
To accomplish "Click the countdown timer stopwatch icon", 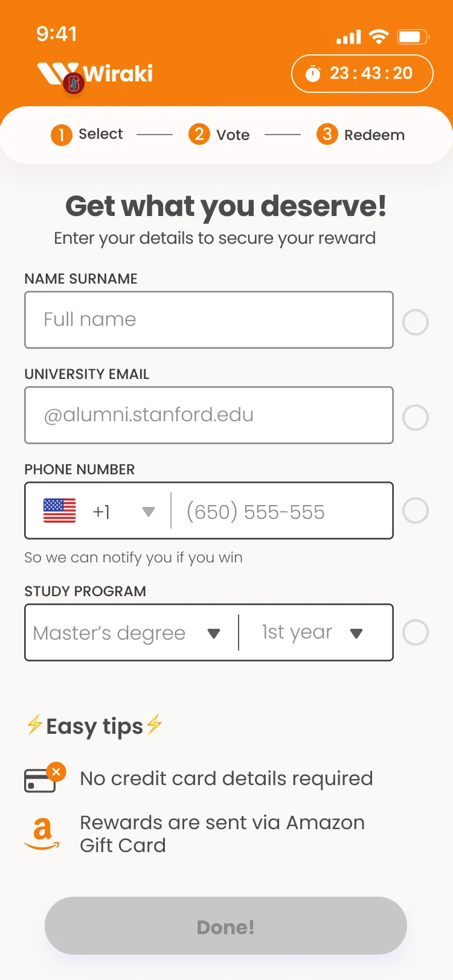I will tap(313, 74).
